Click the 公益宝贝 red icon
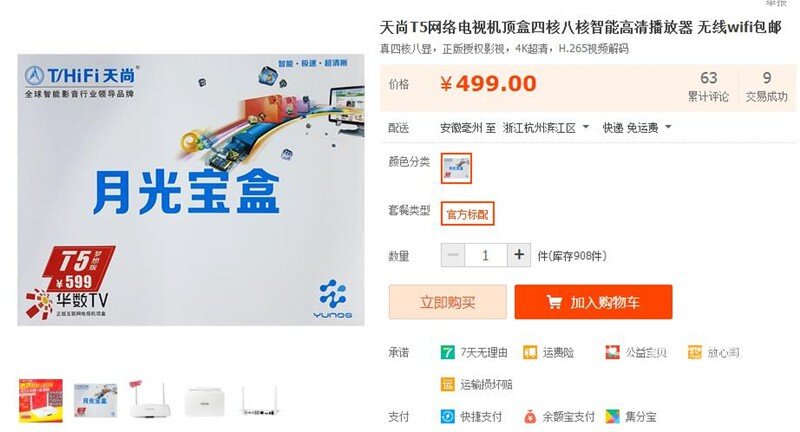 612,352
